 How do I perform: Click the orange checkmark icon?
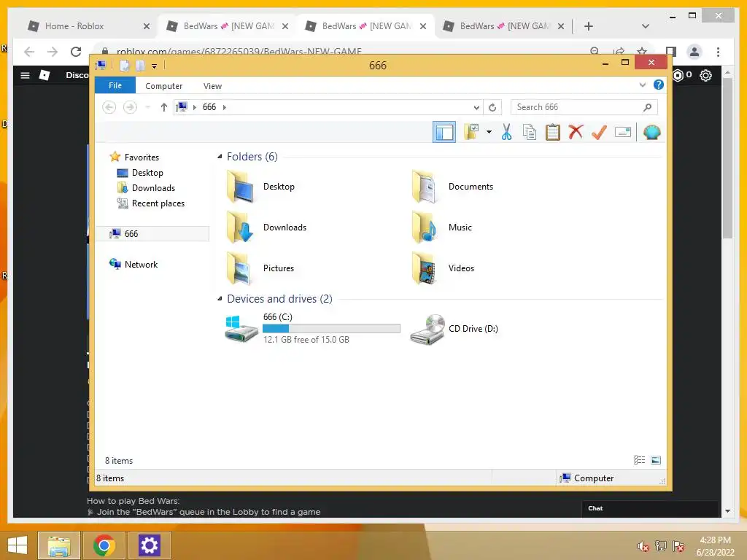tap(599, 132)
